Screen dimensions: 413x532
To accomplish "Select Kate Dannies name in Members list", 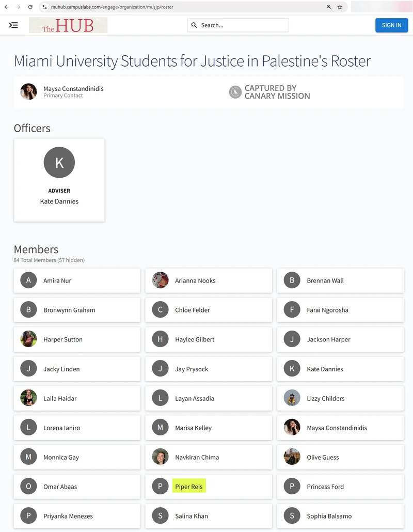I will tap(325, 369).
